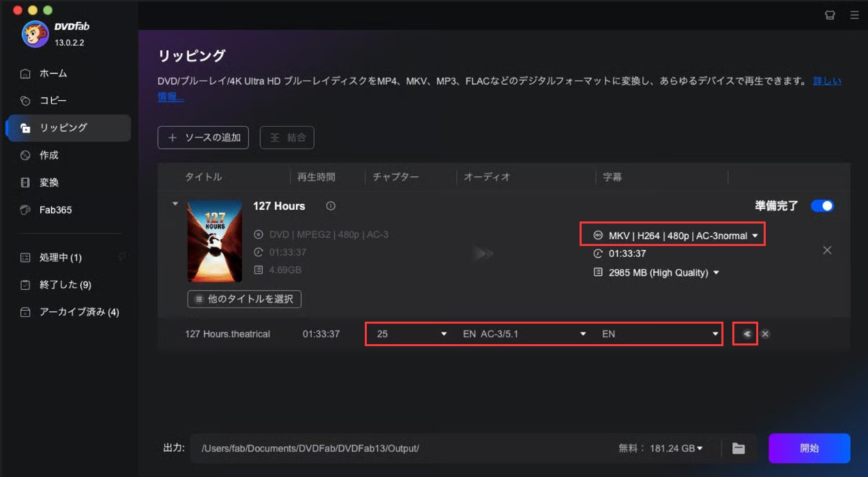Image resolution: width=868 pixels, height=477 pixels.
Task: Change the app skin via the T-shirt icon
Action: pyautogui.click(x=829, y=14)
